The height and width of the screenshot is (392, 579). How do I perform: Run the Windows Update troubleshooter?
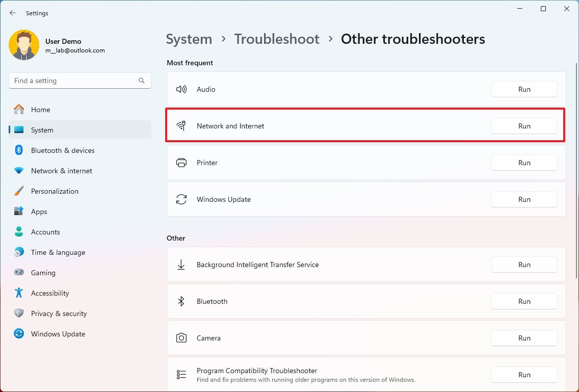point(524,199)
